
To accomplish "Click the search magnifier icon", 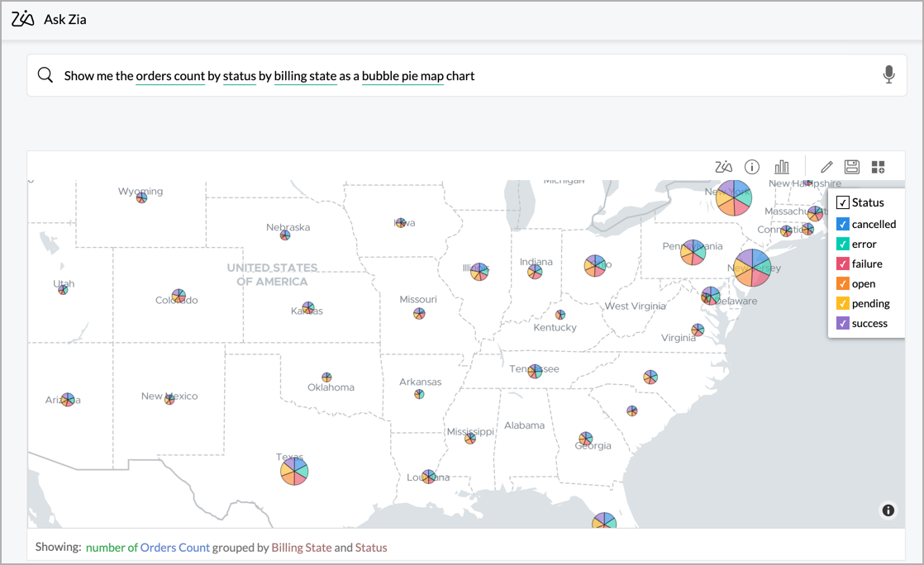I will 45,75.
